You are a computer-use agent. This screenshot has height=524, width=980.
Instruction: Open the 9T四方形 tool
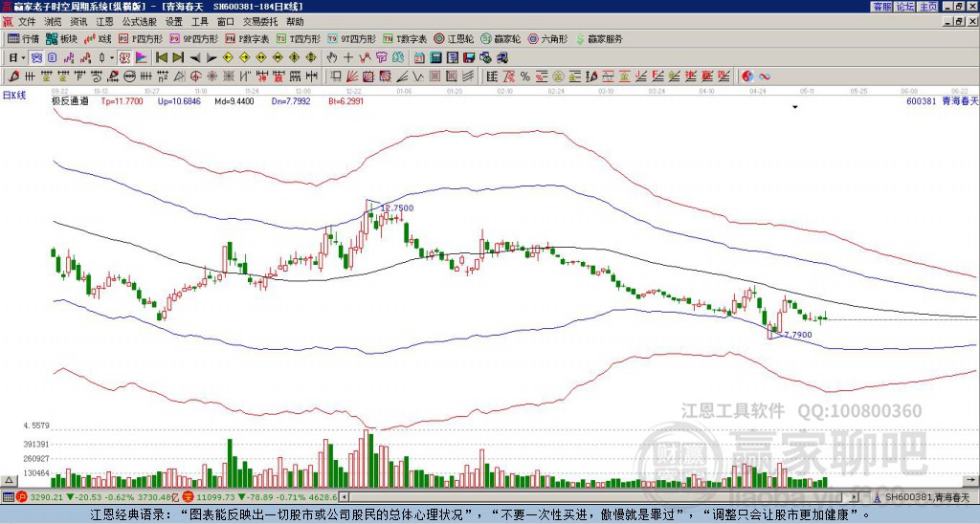pyautogui.click(x=352, y=38)
